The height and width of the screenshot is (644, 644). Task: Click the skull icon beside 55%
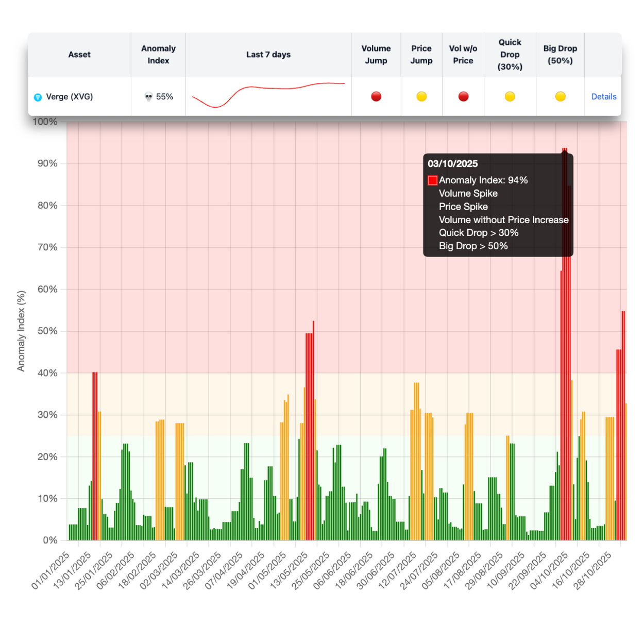[x=148, y=97]
